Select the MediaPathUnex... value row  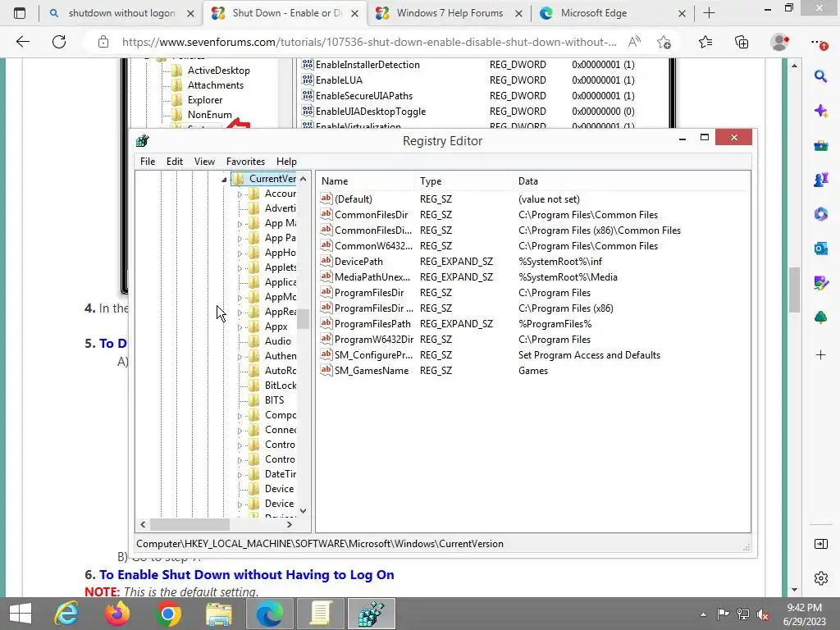533,277
